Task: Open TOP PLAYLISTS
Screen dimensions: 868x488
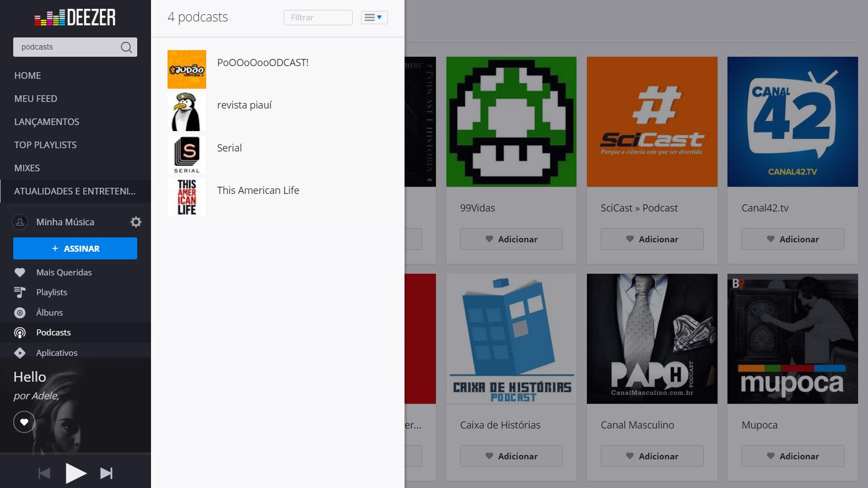Action: 46,145
